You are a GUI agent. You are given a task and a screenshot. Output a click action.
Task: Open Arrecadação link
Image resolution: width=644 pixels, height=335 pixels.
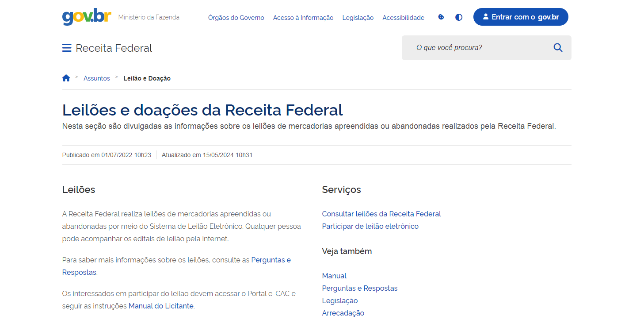point(343,313)
